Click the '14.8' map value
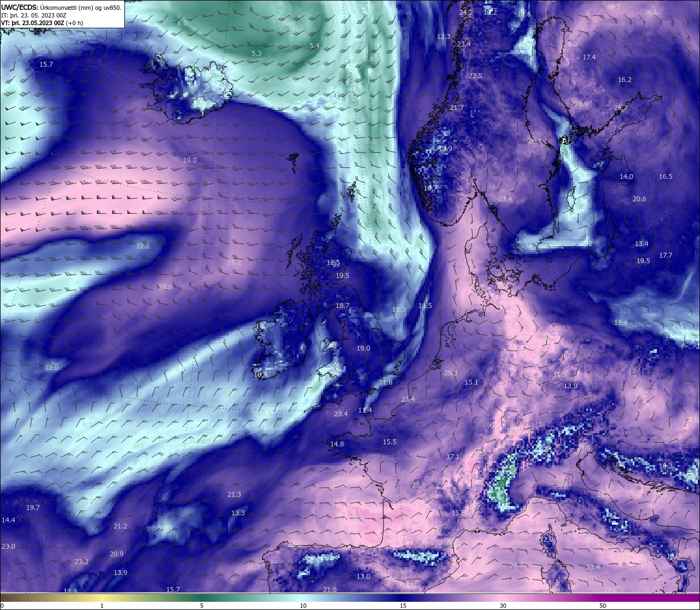The height and width of the screenshot is (610, 700). click(337, 444)
